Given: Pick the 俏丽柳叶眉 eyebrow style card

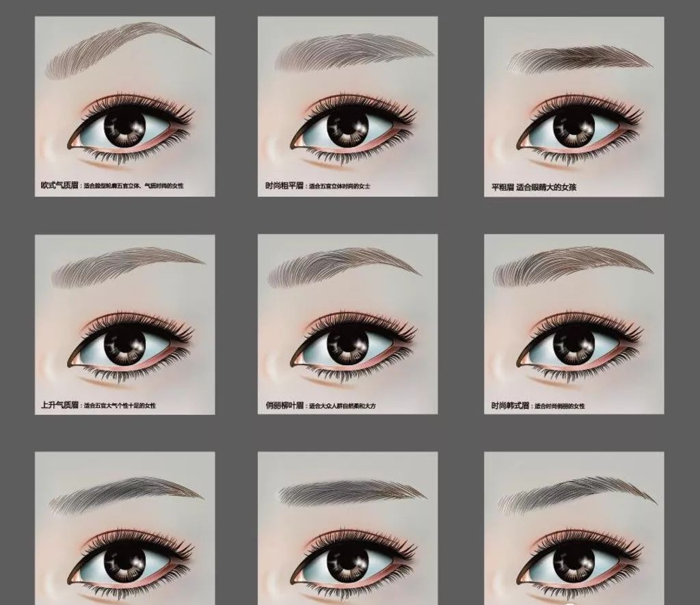Looking at the screenshot, I should pyautogui.click(x=347, y=324).
